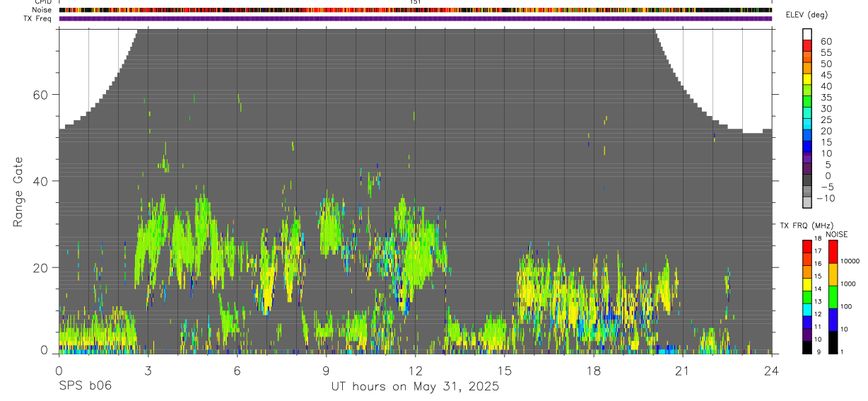Pick the cyan 25 degree elevation color
Image resolution: width=868 pixels, height=401 pixels.
point(808,123)
